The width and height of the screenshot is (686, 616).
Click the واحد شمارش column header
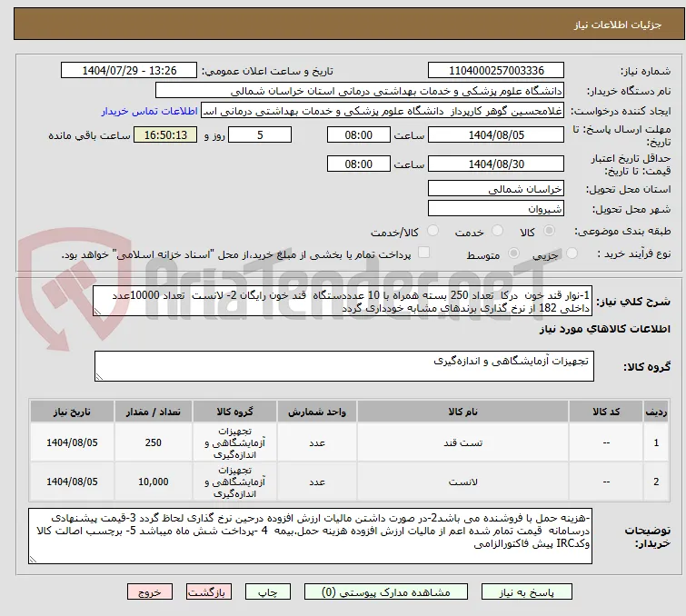point(317,412)
